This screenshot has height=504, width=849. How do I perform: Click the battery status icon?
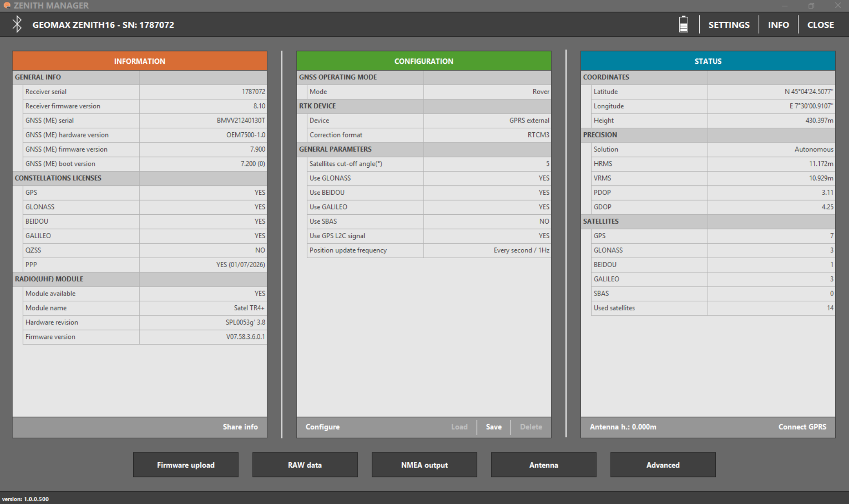(x=683, y=24)
